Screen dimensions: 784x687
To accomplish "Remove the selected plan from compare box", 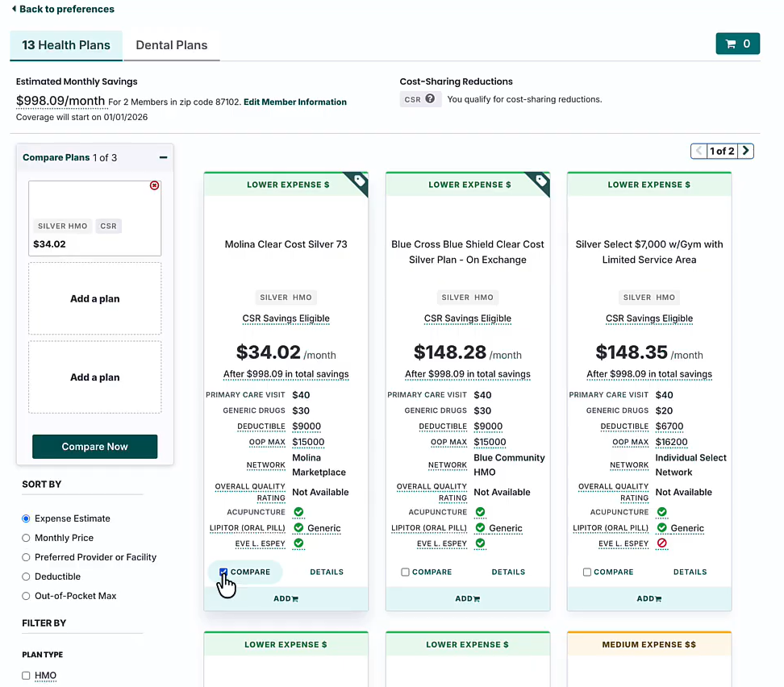I will coord(154,185).
